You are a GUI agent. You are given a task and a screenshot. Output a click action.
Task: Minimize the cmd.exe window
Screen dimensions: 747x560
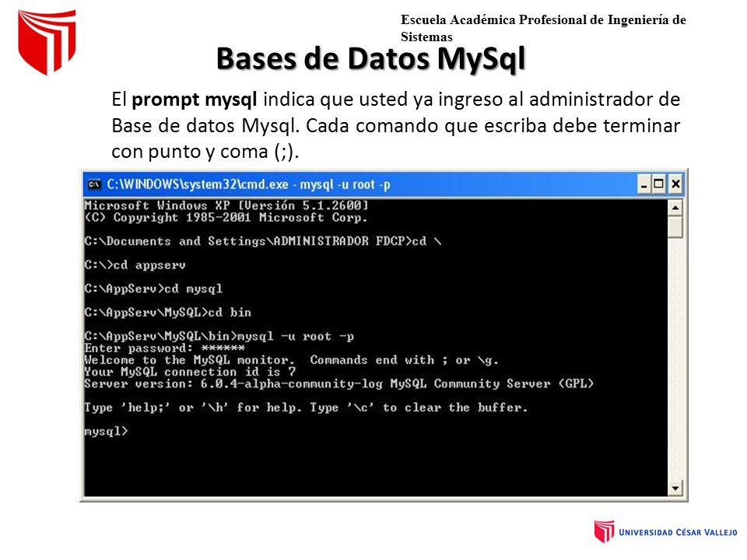[x=644, y=184]
